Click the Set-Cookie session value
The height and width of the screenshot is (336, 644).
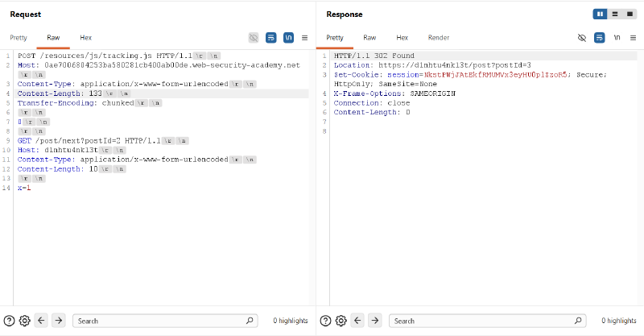tap(495, 74)
